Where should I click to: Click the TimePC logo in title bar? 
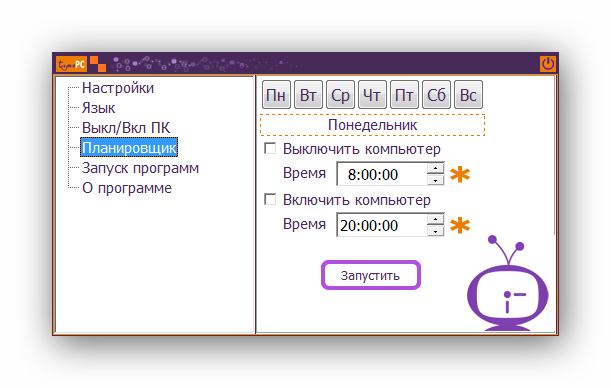coord(71,64)
